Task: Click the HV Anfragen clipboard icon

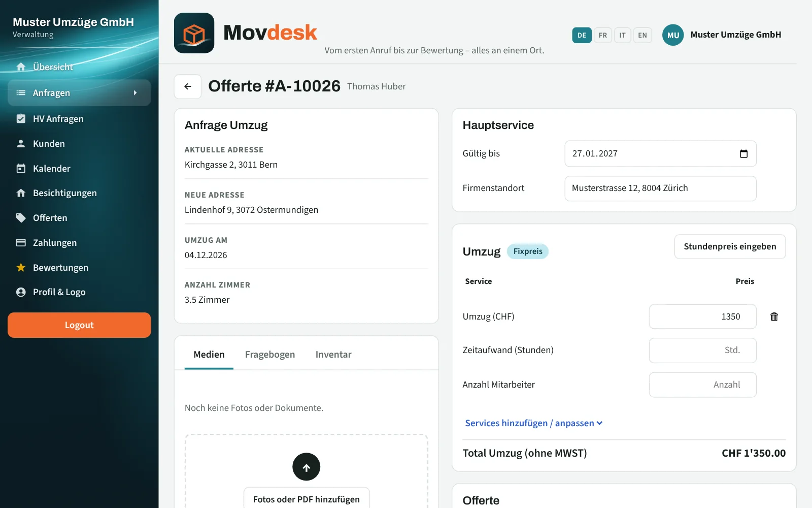Action: (x=21, y=119)
